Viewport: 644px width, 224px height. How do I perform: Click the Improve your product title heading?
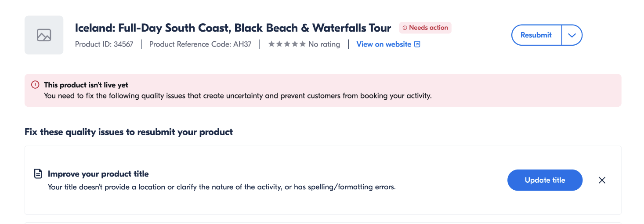[x=98, y=174]
